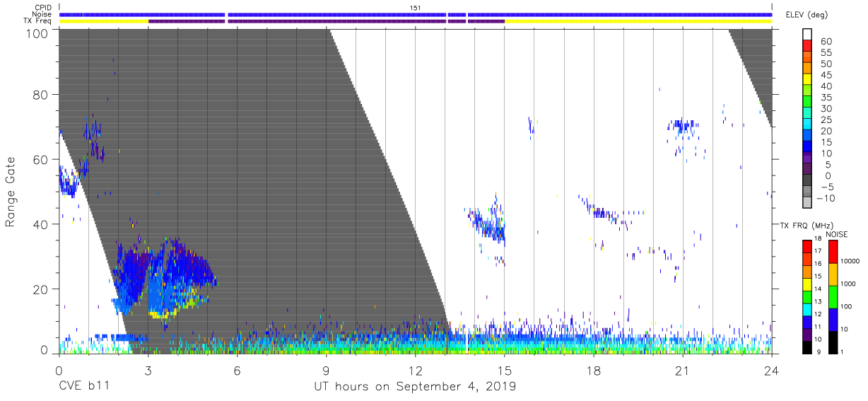Click the blue Noise bar strip

416,14
